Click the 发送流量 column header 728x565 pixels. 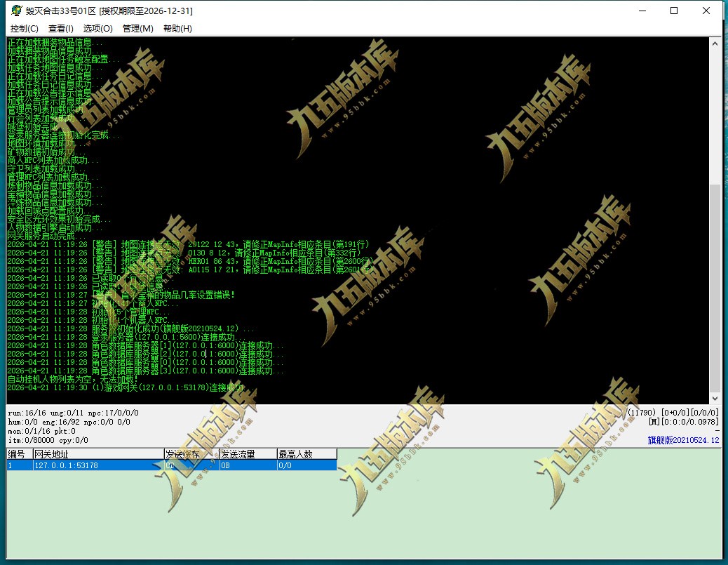(248, 454)
